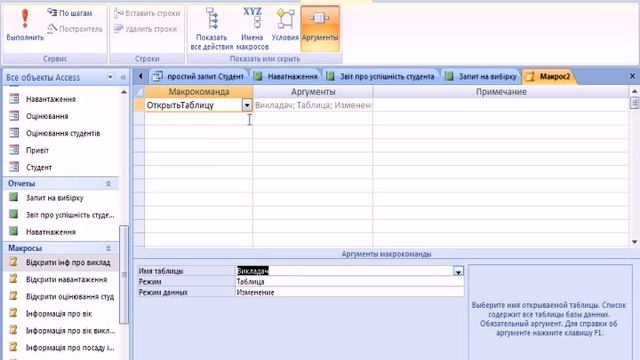Click the Режим field value Таблица
Screen dimensions: 640x360
click(349, 282)
